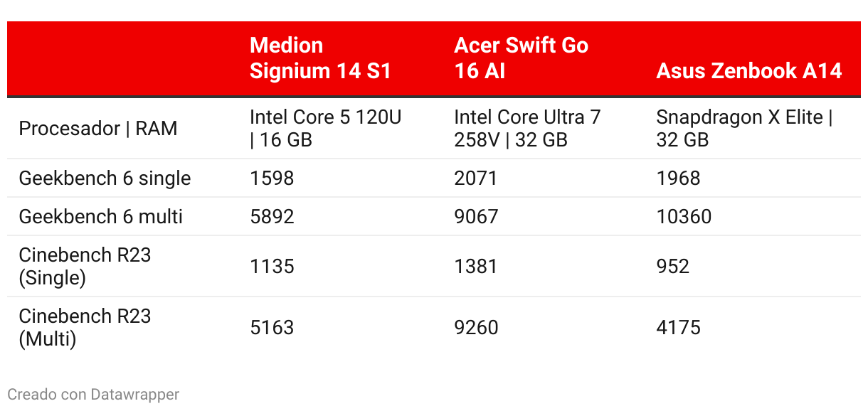Select the Cinebench R23 (Single) label
The height and width of the screenshot is (411, 868).
(x=85, y=266)
